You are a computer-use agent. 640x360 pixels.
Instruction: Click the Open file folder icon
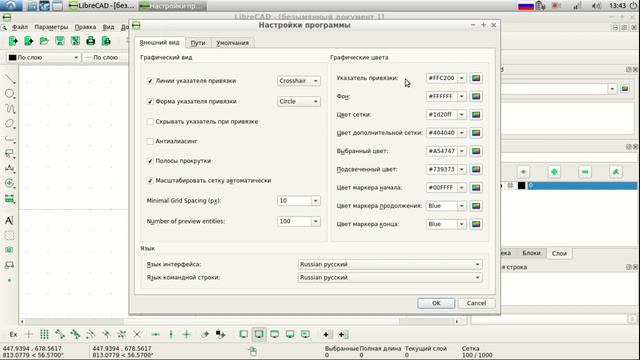[44, 41]
